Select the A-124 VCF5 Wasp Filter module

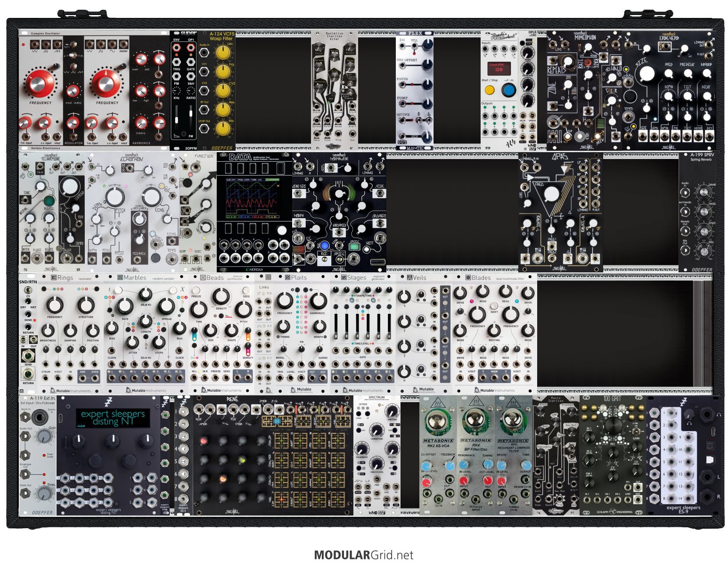pos(217,90)
